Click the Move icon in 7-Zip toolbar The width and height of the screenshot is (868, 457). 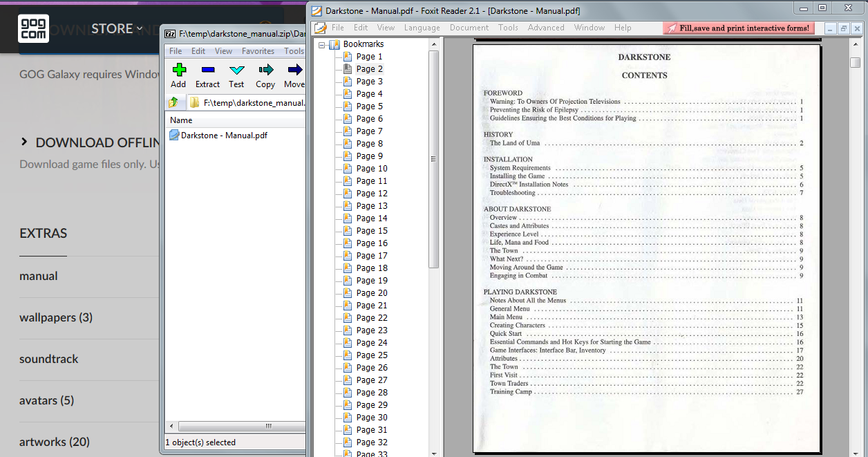coord(294,70)
